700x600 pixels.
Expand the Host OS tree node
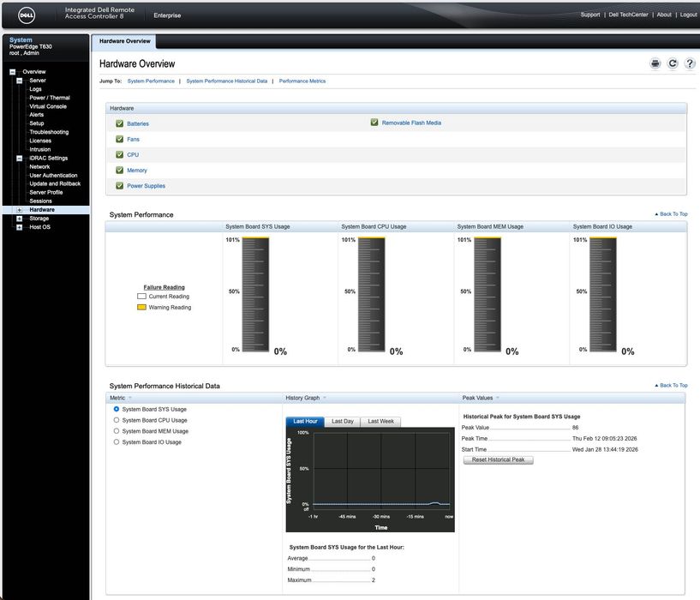tap(19, 227)
